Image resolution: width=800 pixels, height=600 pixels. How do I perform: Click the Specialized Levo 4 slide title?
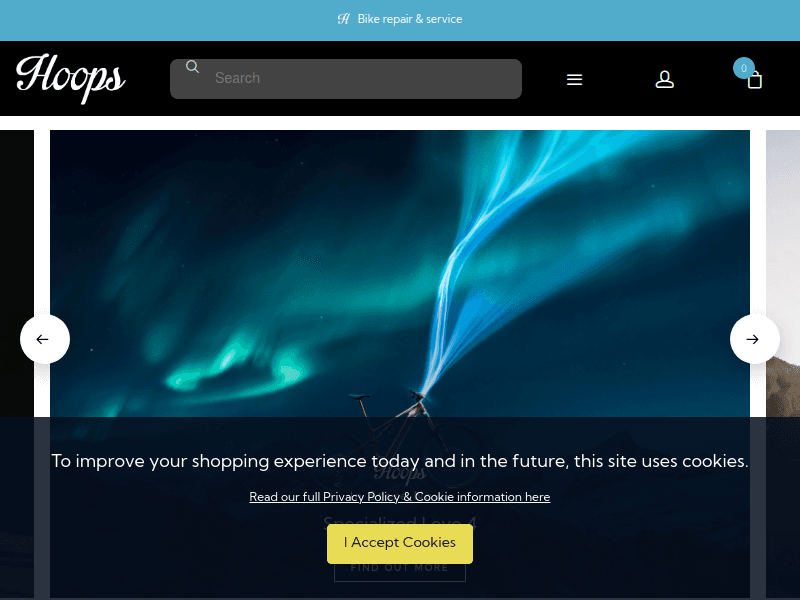click(x=399, y=521)
